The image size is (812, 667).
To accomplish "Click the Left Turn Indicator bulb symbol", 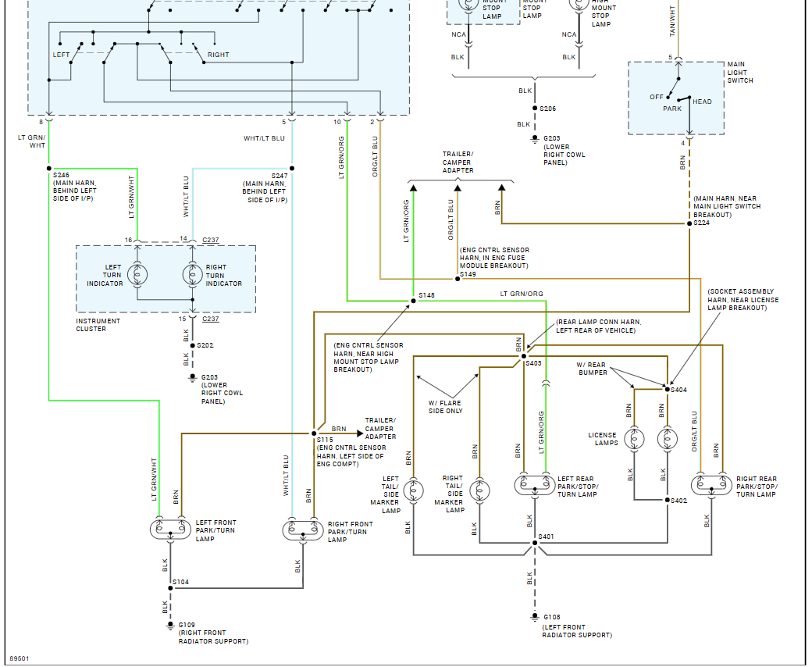I will click(137, 274).
